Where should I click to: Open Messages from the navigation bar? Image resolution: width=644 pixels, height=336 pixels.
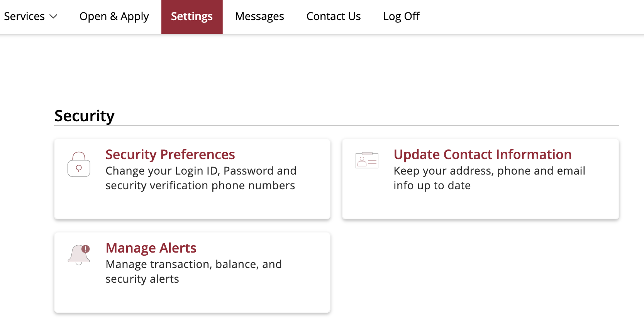pyautogui.click(x=259, y=16)
